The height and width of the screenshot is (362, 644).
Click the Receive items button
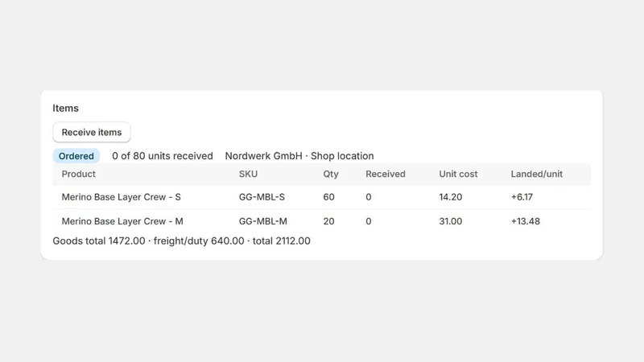[92, 132]
